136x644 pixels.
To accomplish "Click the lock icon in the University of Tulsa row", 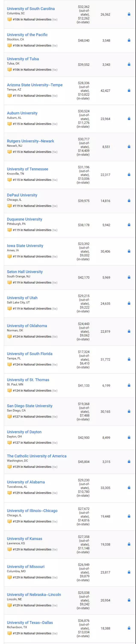I will coord(129,64).
